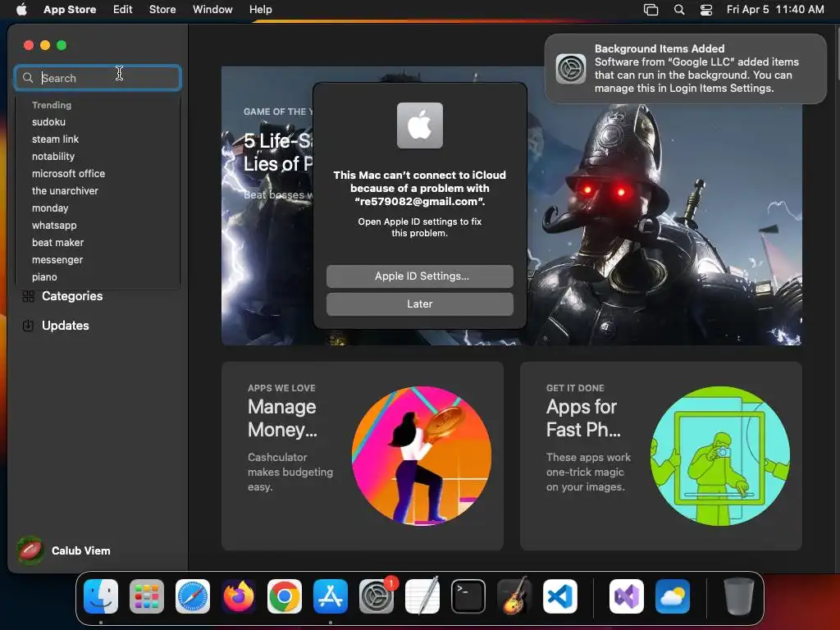This screenshot has width=840, height=630.
Task: Select Updates in the sidebar
Action: [66, 325]
